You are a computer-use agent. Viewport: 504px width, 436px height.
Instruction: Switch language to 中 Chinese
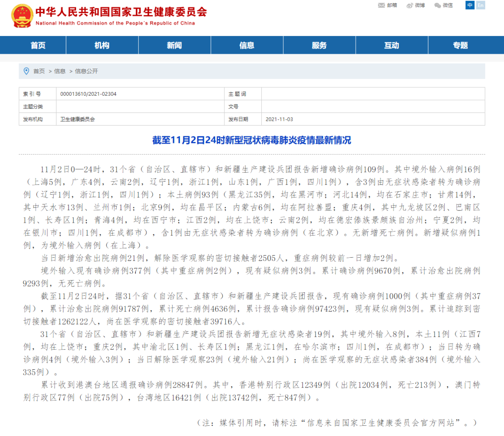coord(470,5)
